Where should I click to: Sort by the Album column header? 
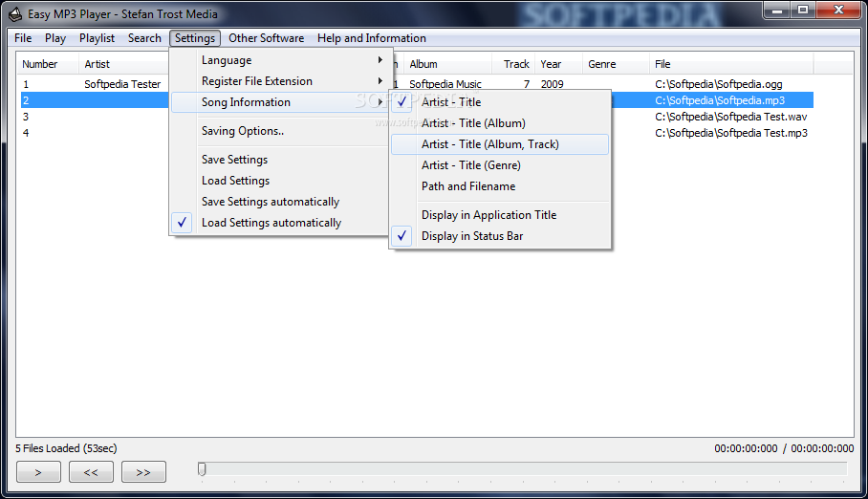tap(447, 64)
